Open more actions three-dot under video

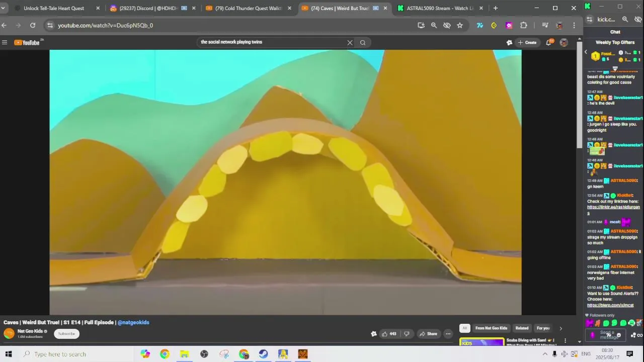coord(448,334)
